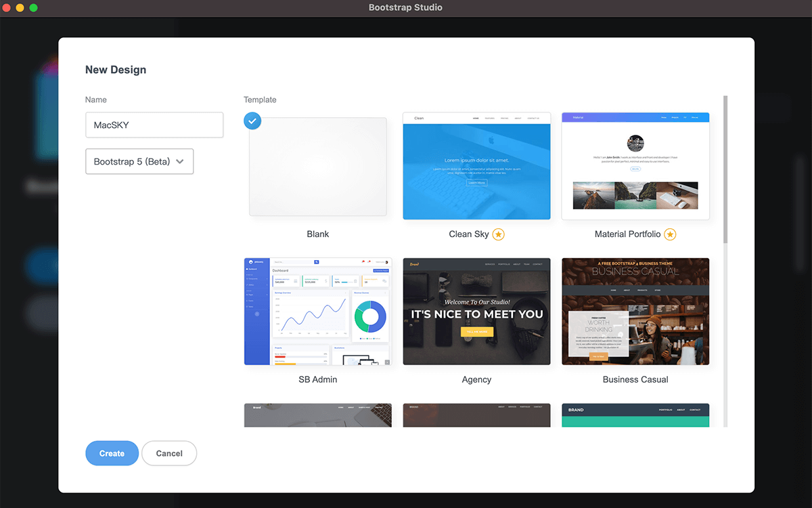Click the "Material Portfolio" template label
Viewport: 812px width, 508px height.
tap(627, 234)
